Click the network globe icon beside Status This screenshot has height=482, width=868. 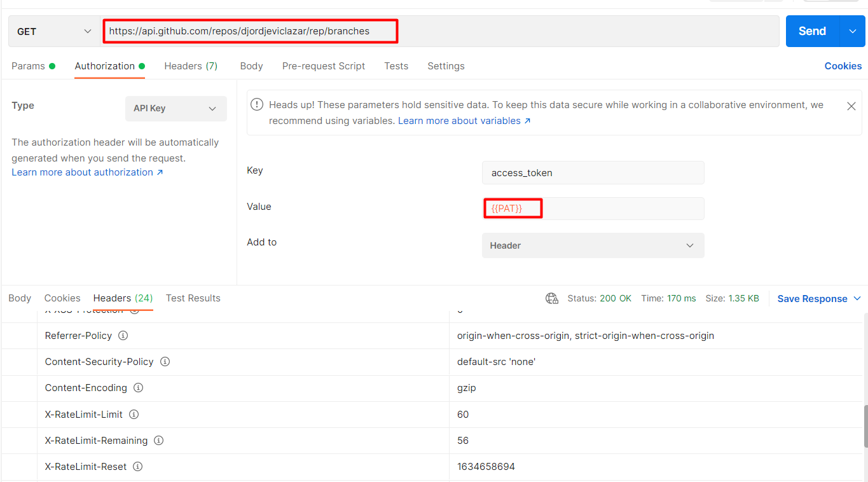552,298
